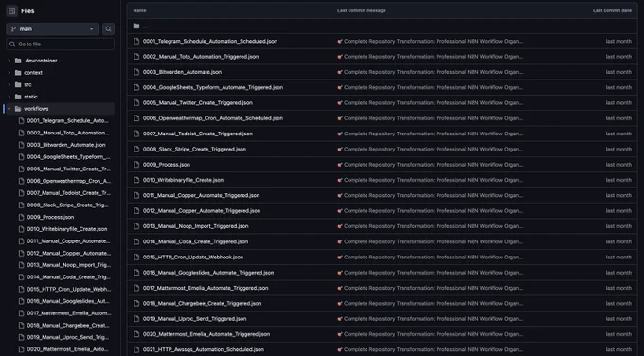Open 0001_Telegram_Schedule tree item in sidebar
Screen dimensions: 644x356
pyautogui.click(x=68, y=121)
